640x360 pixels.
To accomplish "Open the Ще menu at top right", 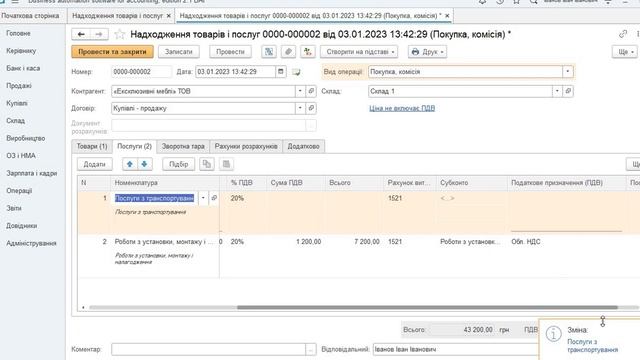I will 625,52.
